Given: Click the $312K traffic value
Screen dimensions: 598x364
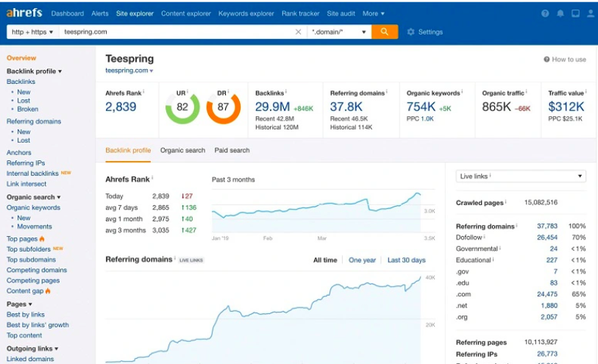Looking at the screenshot, I should coord(566,107).
